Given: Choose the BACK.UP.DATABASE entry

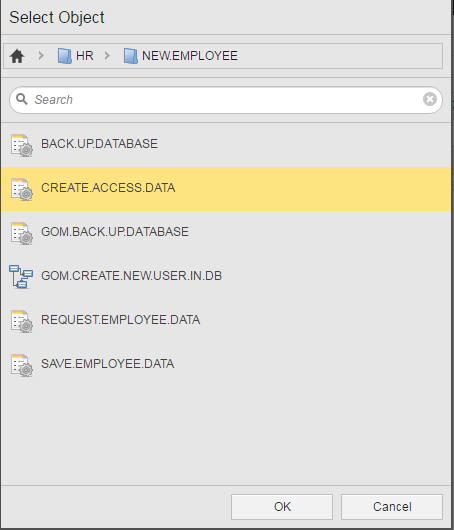Looking at the screenshot, I should (226, 145).
